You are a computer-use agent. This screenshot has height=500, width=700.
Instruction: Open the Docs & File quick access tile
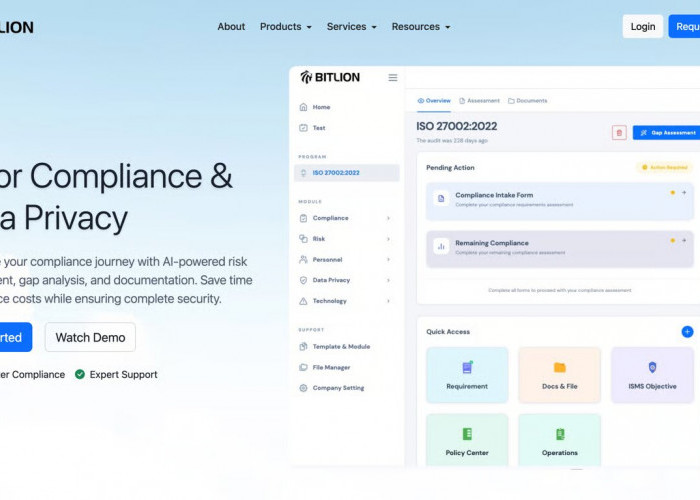pyautogui.click(x=559, y=375)
